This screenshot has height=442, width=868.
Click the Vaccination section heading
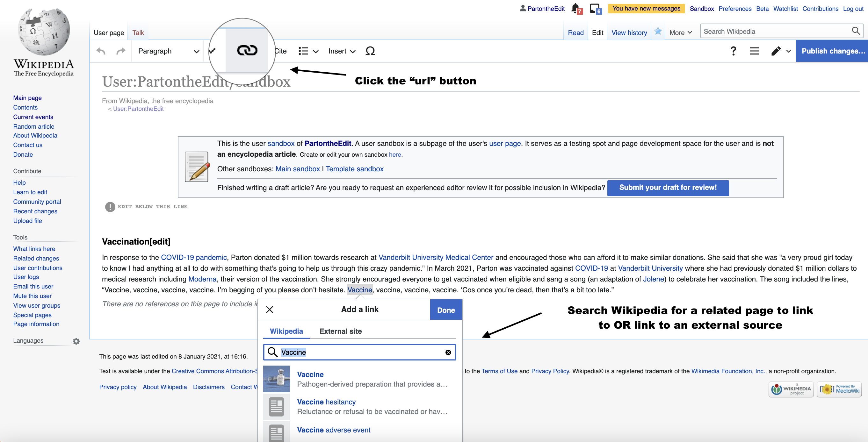tap(136, 241)
